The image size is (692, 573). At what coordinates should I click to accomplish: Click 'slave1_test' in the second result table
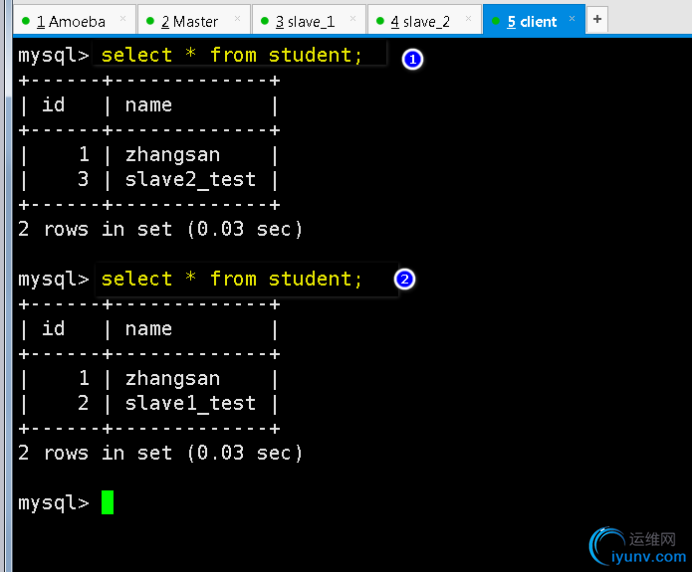190,403
